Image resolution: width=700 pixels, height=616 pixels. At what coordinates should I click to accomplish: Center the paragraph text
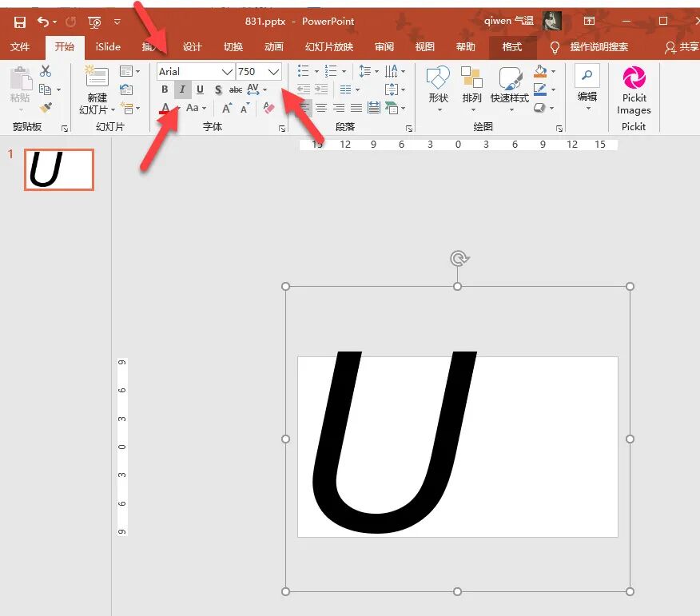point(321,108)
